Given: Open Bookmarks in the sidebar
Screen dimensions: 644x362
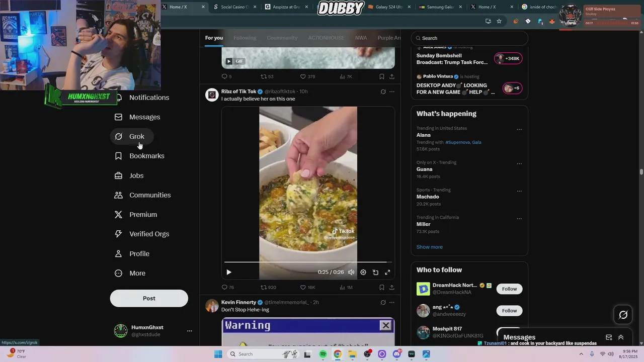Looking at the screenshot, I should coord(139,156).
